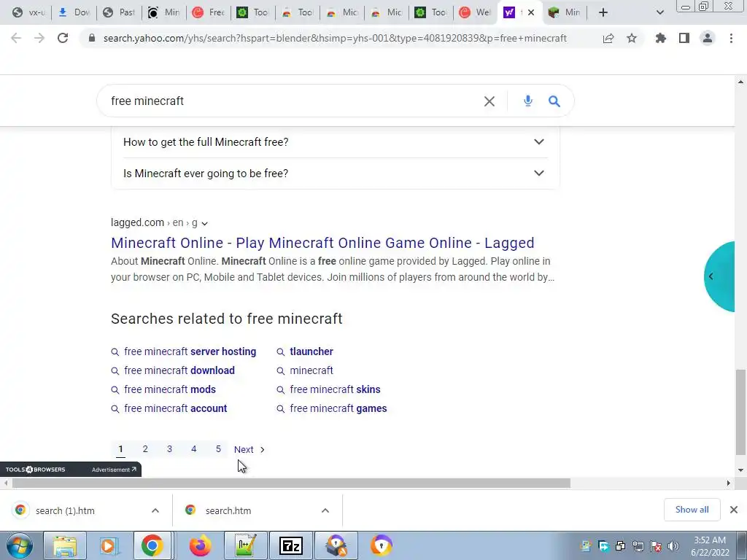The height and width of the screenshot is (560, 747).
Task: Launch media player from the taskbar
Action: (x=108, y=545)
